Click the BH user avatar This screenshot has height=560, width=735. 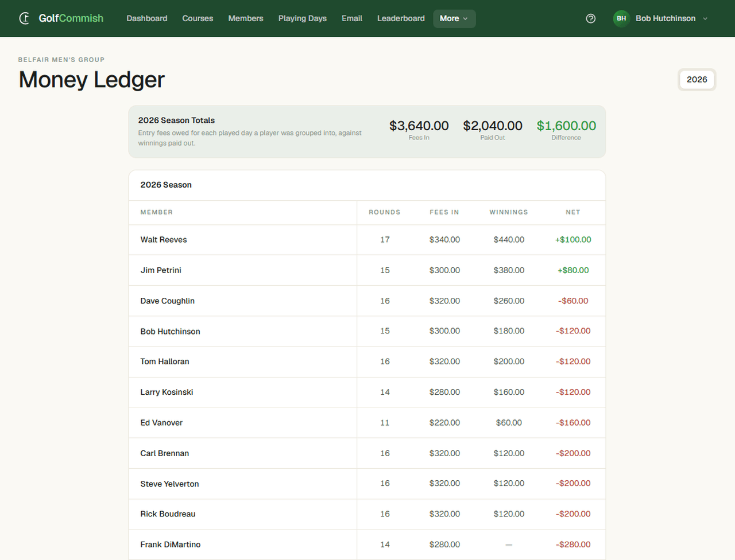(621, 18)
